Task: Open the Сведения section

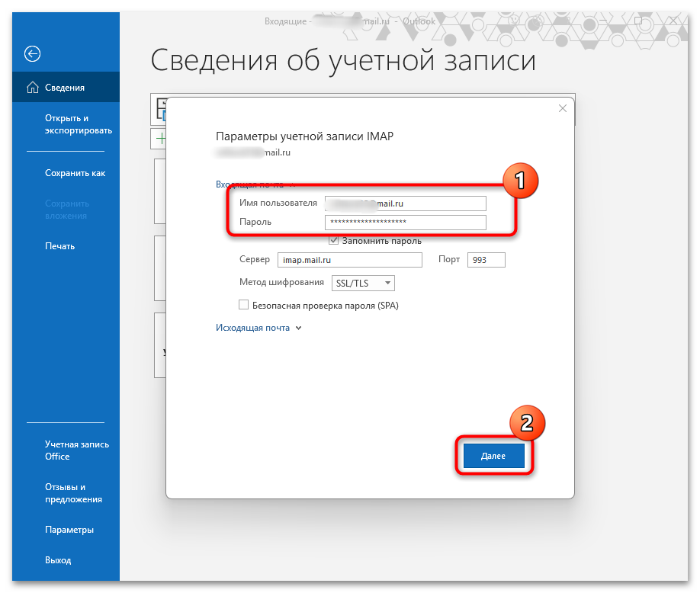Action: click(x=66, y=88)
